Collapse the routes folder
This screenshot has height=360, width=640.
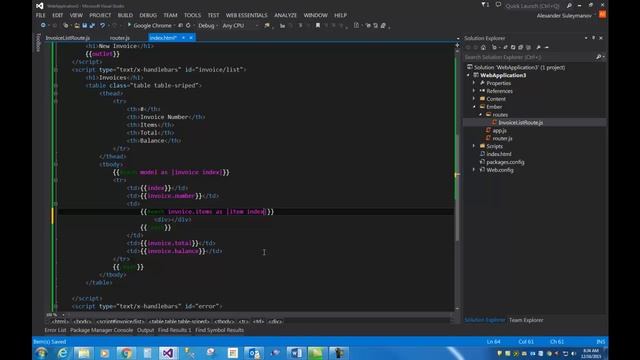click(480, 115)
